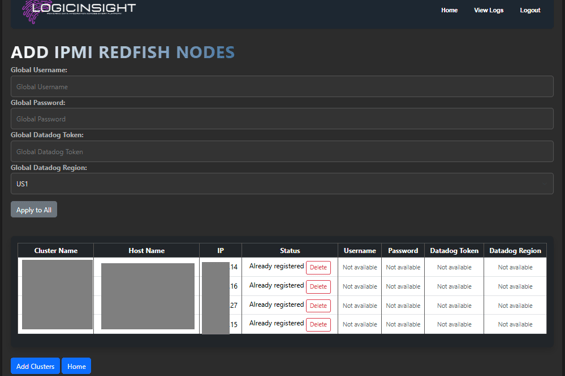This screenshot has height=376, width=565.
Task: Delete the node with IP ending 16
Action: 319,287
